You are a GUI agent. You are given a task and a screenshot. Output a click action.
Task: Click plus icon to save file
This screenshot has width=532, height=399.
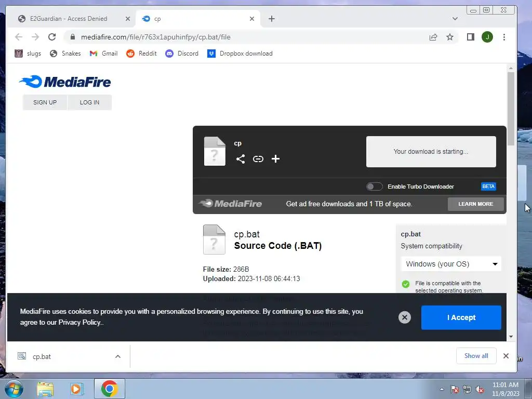(275, 159)
